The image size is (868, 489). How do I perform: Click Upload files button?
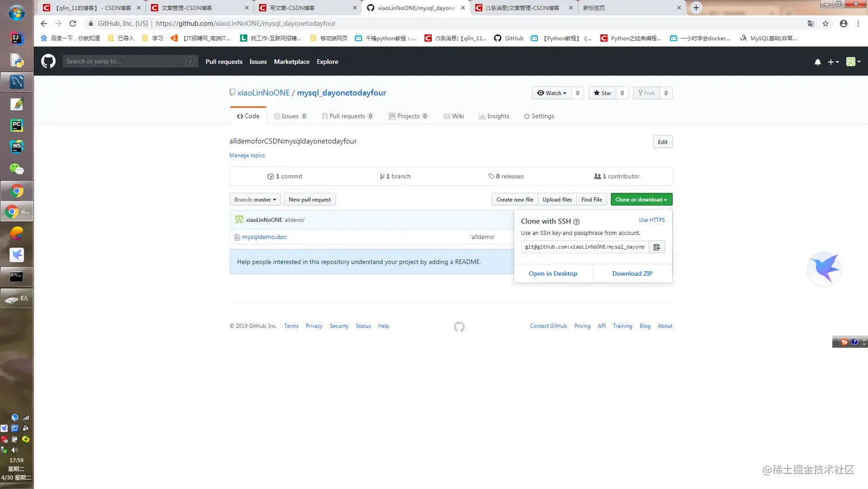click(x=557, y=199)
